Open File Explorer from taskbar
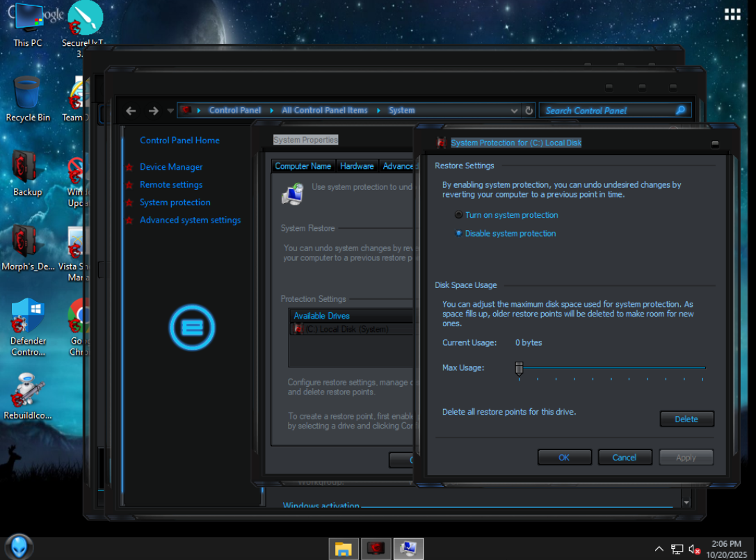756x560 pixels. tap(344, 549)
